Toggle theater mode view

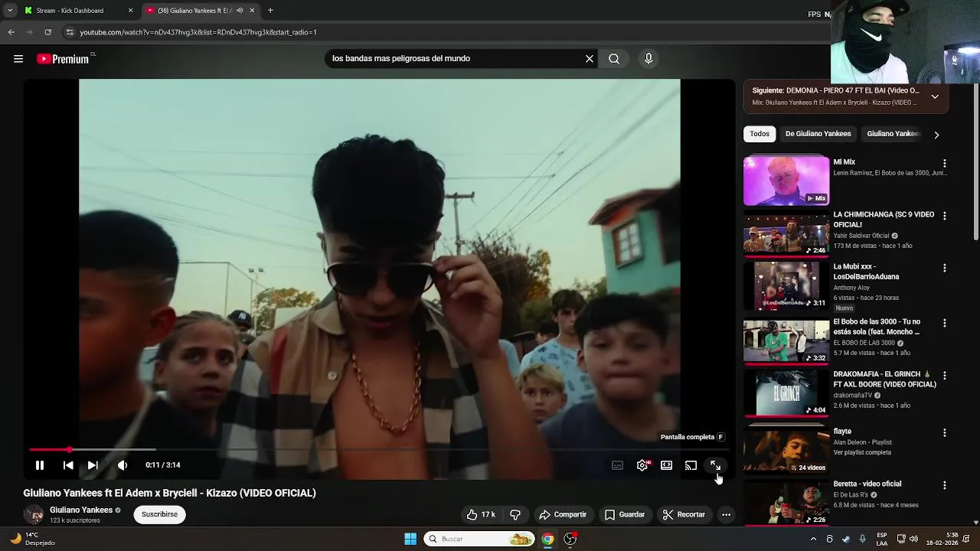(x=667, y=465)
